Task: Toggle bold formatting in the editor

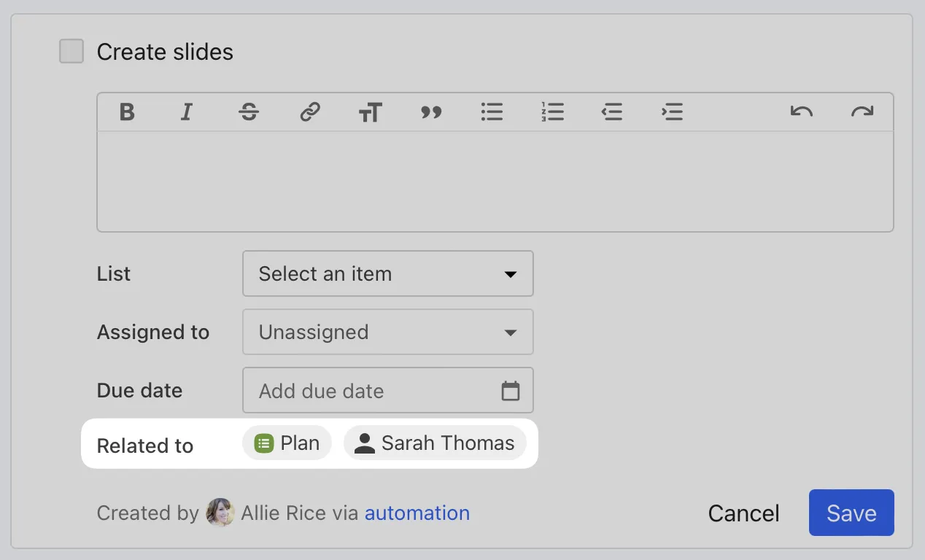Action: 127,112
